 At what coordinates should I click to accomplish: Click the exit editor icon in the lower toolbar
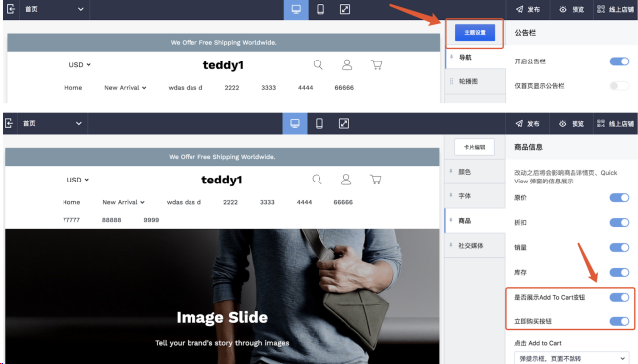9,123
